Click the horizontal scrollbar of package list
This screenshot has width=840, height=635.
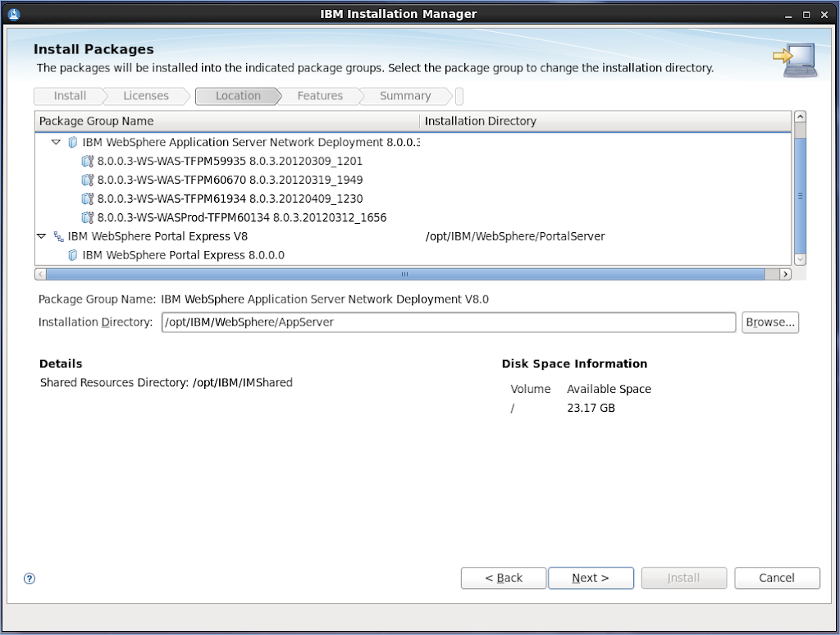tap(404, 274)
